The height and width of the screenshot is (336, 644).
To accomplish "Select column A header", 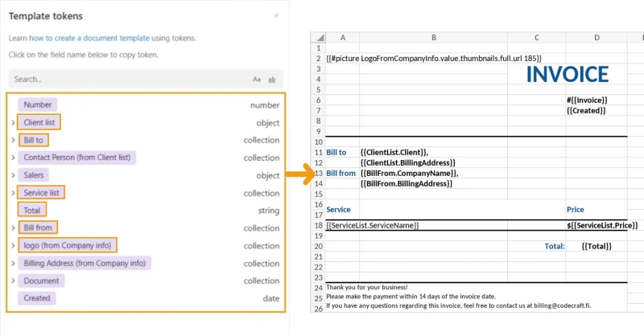I will (x=343, y=37).
